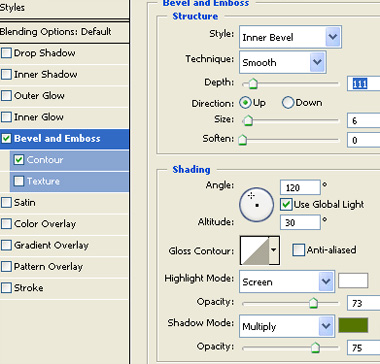The width and height of the screenshot is (380, 364).
Task: Enable the Pattern Overlay checkbox
Action: pyautogui.click(x=6, y=267)
